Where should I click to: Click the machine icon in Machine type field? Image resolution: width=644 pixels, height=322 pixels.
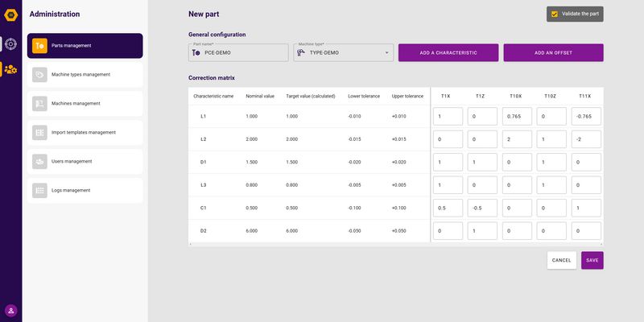pyautogui.click(x=301, y=52)
